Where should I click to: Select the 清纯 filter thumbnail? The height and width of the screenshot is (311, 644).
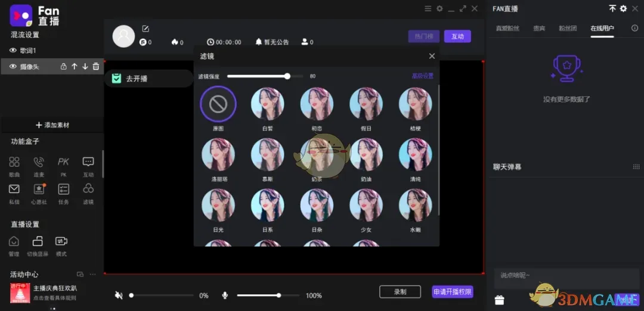pos(415,154)
